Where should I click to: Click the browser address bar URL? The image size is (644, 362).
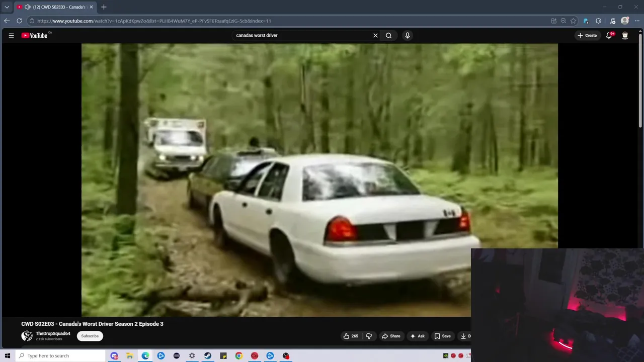click(154, 21)
